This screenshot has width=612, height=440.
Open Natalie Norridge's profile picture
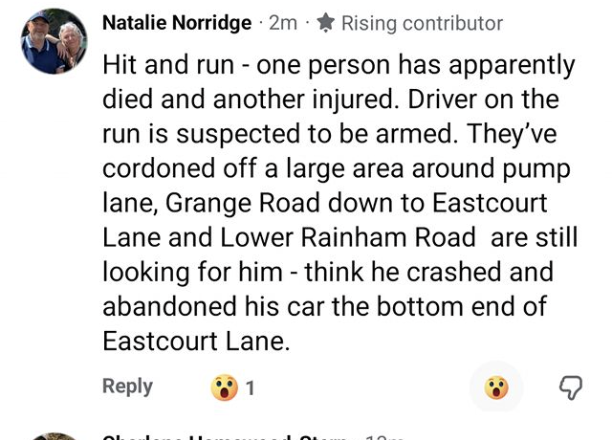(53, 42)
